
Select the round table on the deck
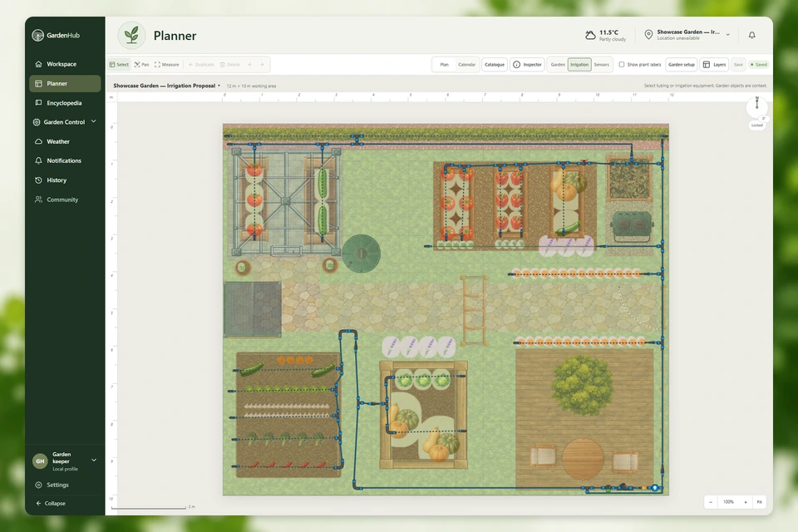[584, 459]
